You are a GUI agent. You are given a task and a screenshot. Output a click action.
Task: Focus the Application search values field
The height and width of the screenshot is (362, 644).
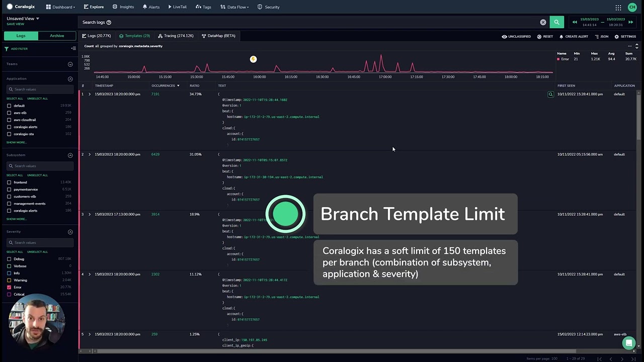pyautogui.click(x=39, y=89)
